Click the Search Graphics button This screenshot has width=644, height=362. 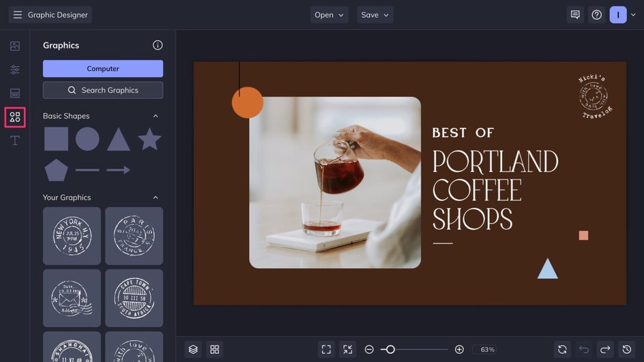(x=103, y=90)
